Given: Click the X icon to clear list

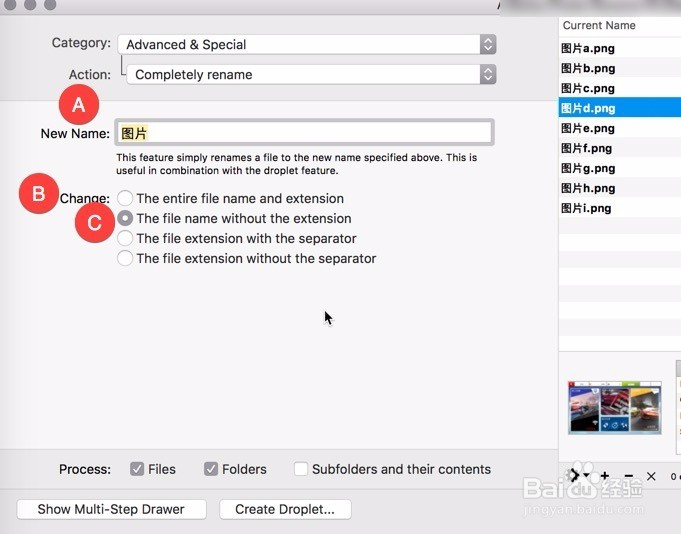Looking at the screenshot, I should pos(651,476).
